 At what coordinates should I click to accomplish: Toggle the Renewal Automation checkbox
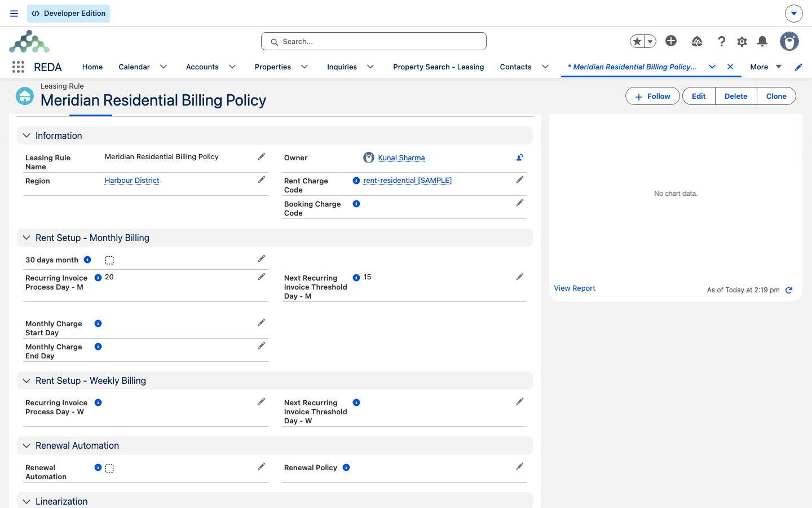pyautogui.click(x=109, y=468)
